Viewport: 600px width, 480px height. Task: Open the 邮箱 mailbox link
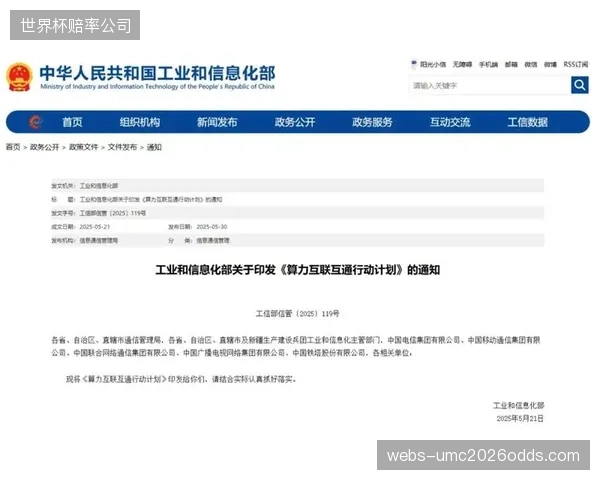pyautogui.click(x=511, y=64)
